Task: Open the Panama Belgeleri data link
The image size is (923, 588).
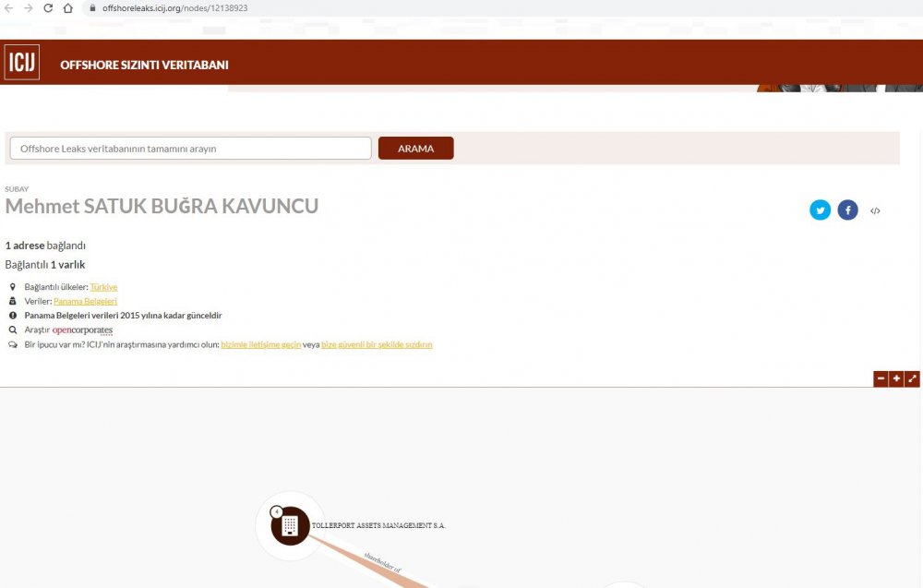Action: pyautogui.click(x=85, y=301)
